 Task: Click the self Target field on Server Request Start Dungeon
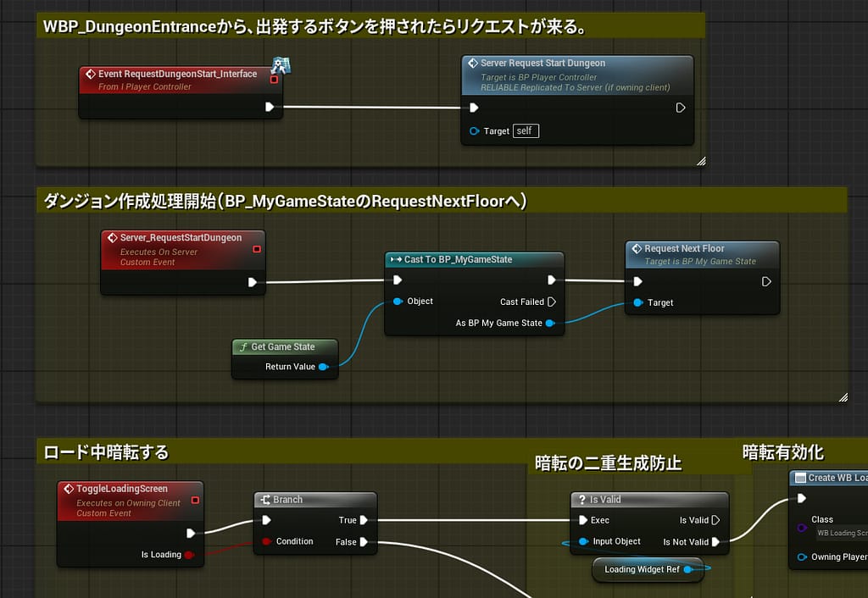coord(524,131)
